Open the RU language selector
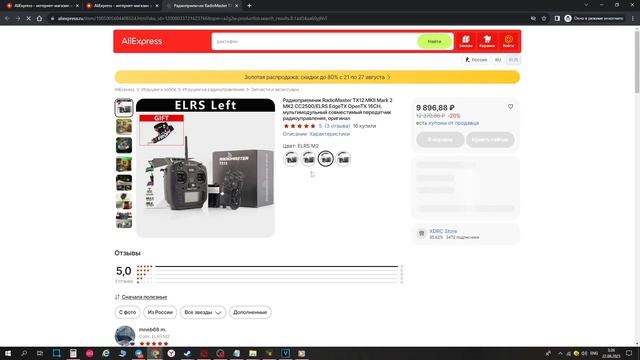The height and width of the screenshot is (360, 640). (x=498, y=60)
